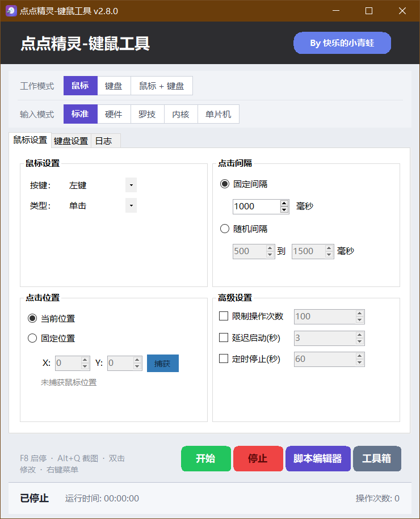Open the 脚本编辑器 script editor
This screenshot has width=420, height=519.
point(318,458)
